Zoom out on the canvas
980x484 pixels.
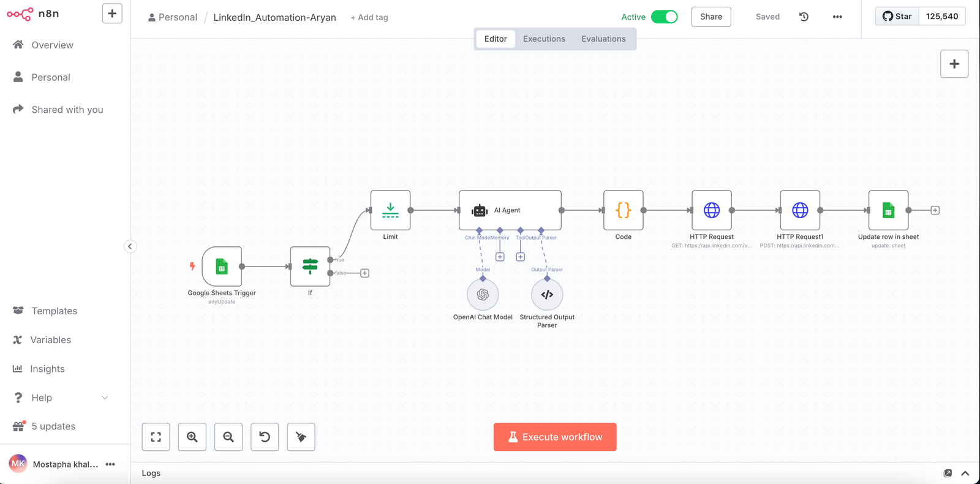(228, 437)
